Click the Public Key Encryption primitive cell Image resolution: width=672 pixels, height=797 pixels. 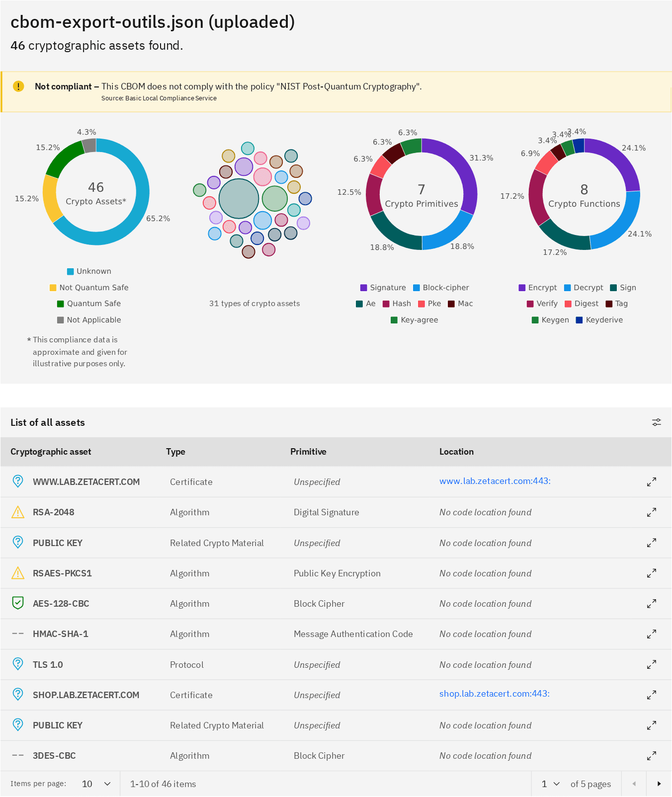(337, 573)
